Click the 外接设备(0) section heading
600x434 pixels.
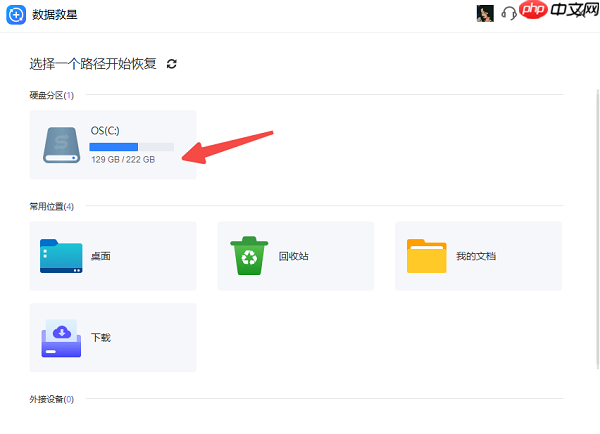pos(52,400)
